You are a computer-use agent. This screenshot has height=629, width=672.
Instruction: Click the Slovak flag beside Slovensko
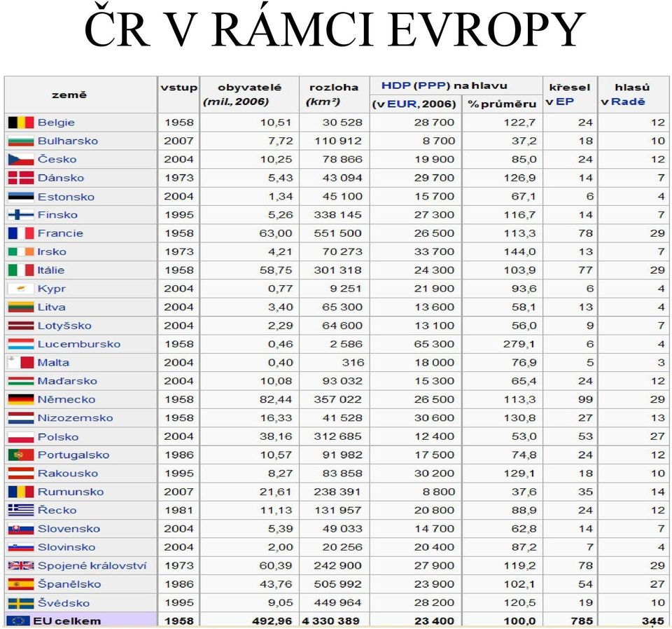[x=20, y=529]
